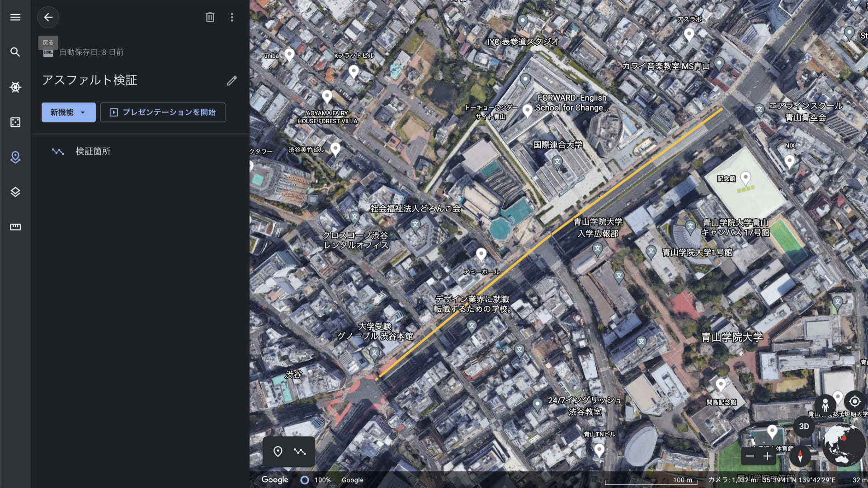Click the 渋谷美竹ビル location pin
Image resolution: width=868 pixels, height=488 pixels.
335,149
